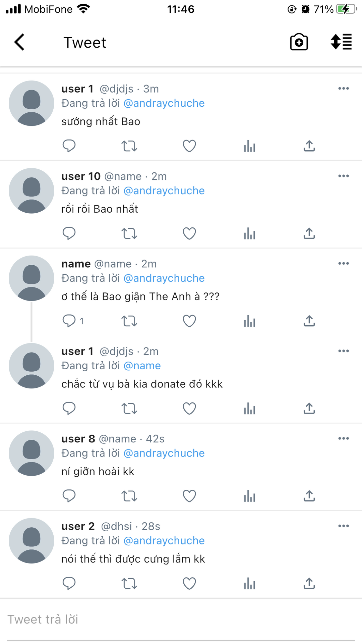This screenshot has width=362, height=644.
Task: Open the sort replies icon
Action: (x=341, y=42)
